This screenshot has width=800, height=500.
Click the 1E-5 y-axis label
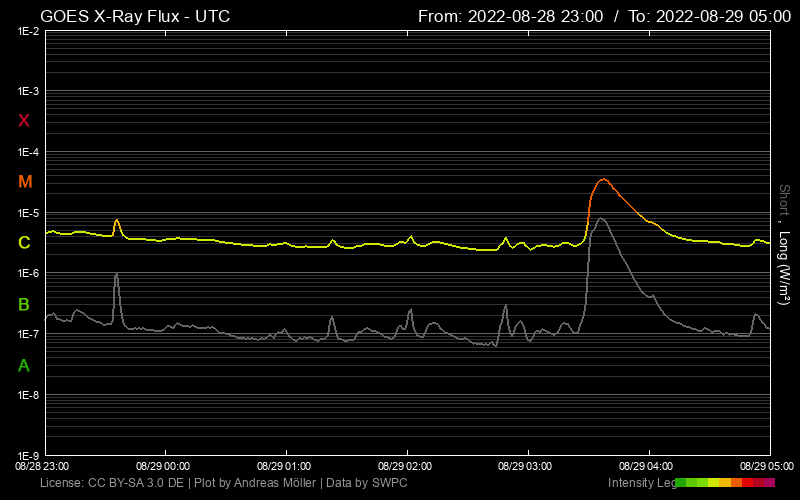pos(29,213)
